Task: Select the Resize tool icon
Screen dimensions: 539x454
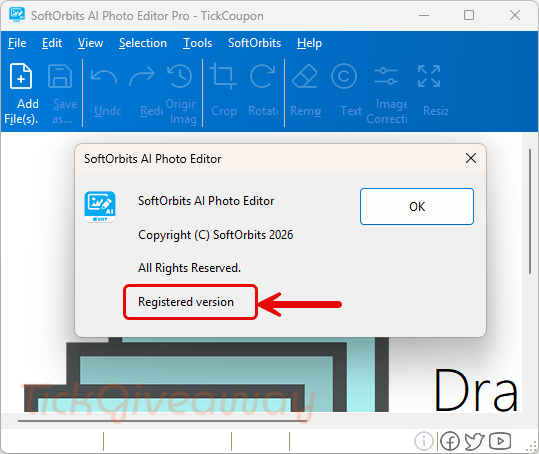Action: click(429, 76)
